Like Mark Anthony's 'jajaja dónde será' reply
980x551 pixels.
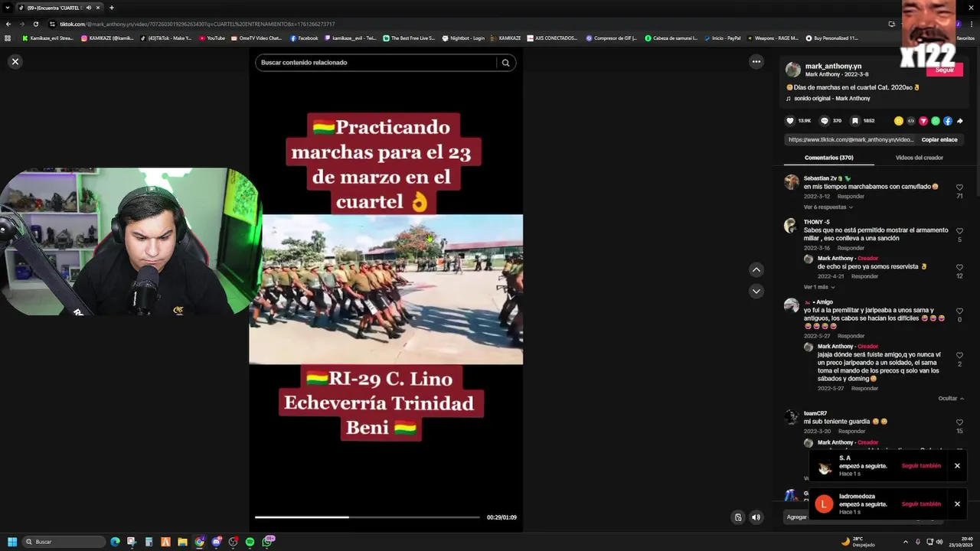[959, 355]
